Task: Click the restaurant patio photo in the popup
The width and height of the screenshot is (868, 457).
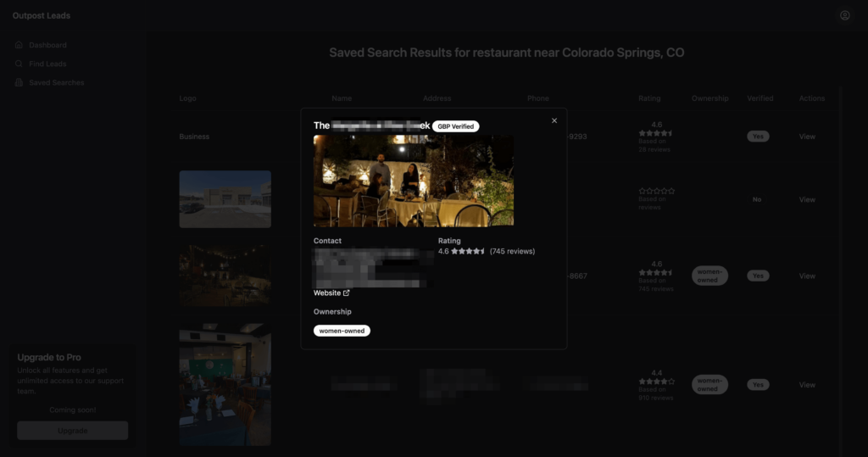Action: coord(413,181)
